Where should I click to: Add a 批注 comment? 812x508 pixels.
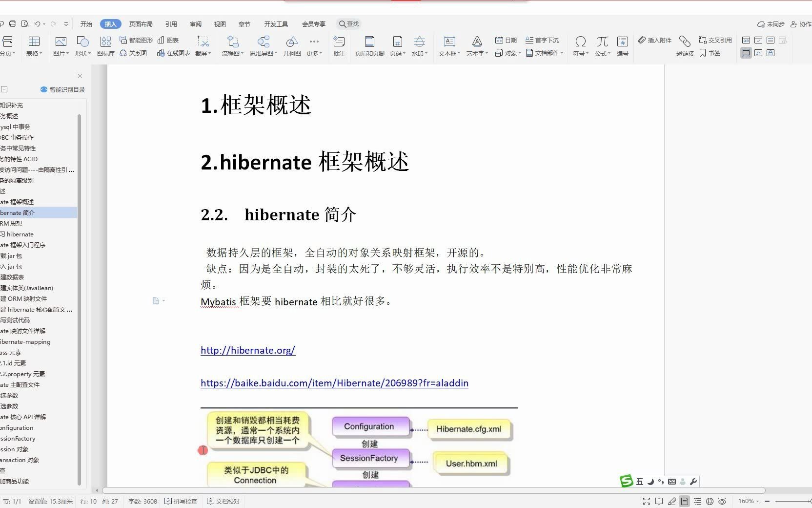(x=339, y=46)
